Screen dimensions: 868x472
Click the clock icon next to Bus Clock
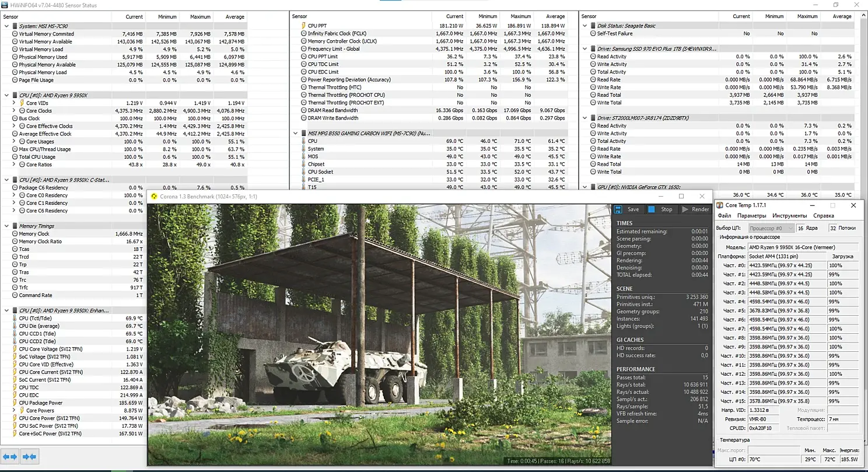click(x=15, y=118)
